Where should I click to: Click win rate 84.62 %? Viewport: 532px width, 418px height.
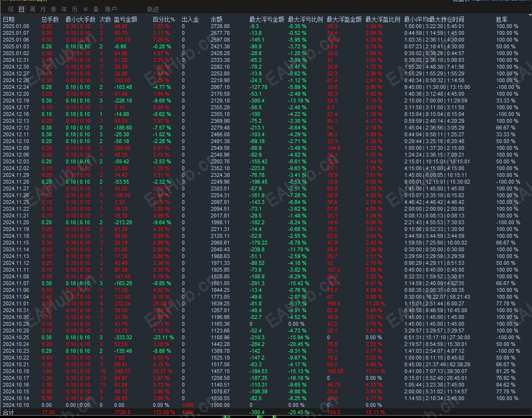pos(505,385)
